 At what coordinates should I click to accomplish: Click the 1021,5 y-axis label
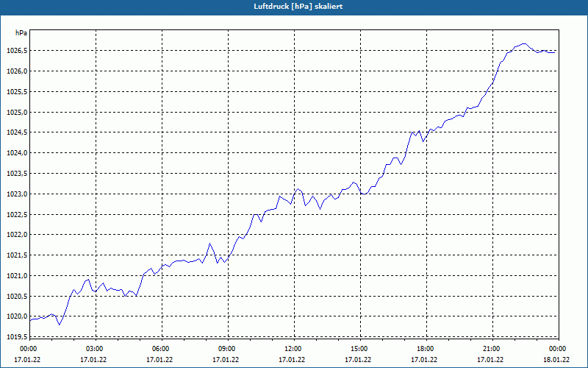click(x=17, y=255)
